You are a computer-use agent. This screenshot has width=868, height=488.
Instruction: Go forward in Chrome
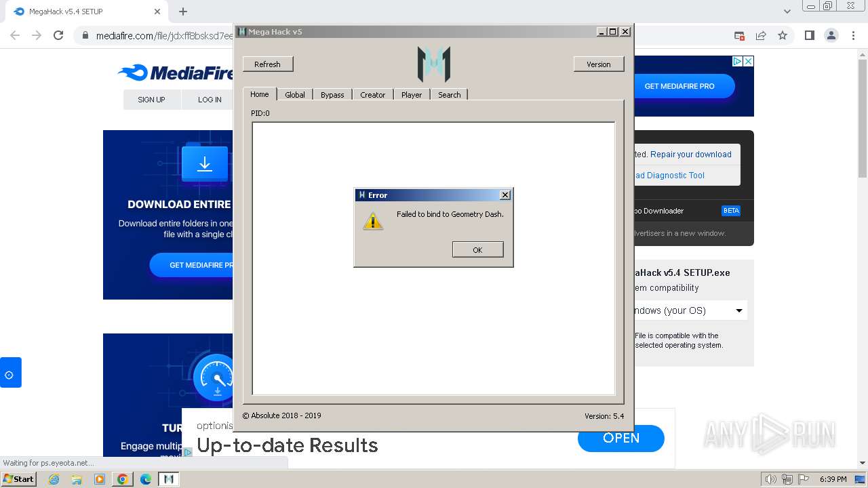[x=37, y=35]
